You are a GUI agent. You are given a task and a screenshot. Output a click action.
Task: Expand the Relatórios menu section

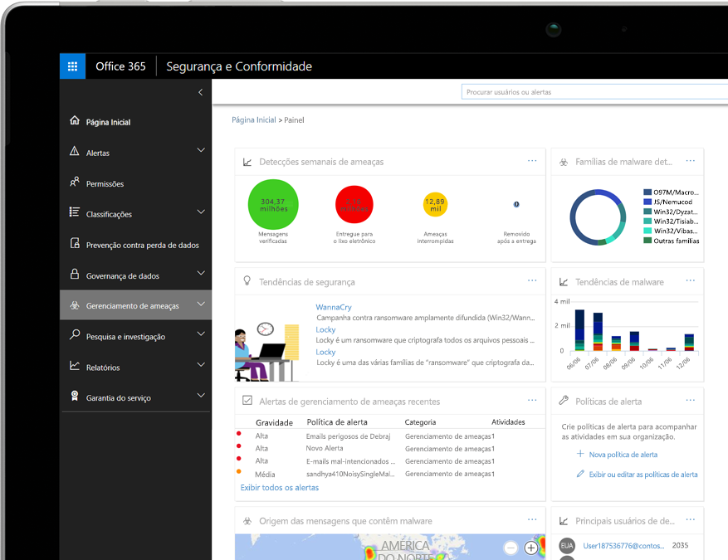pyautogui.click(x=201, y=365)
